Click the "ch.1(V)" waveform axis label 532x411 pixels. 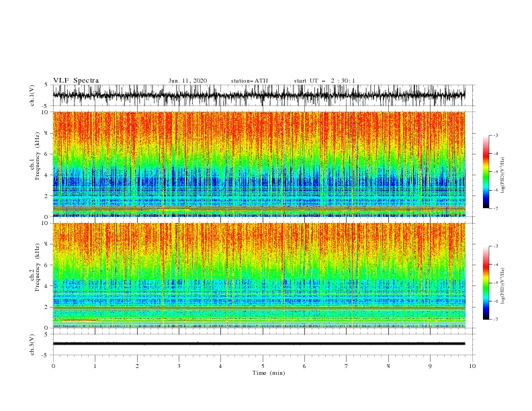(x=32, y=95)
